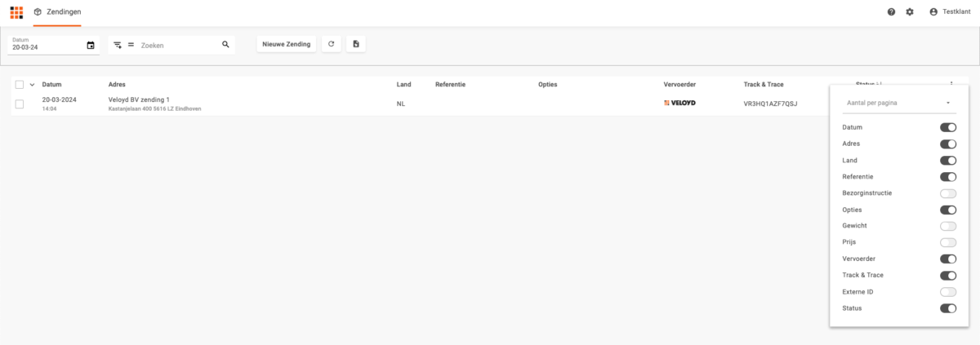
Task: Select the Veloyd BV zending row checkbox
Action: [20, 104]
